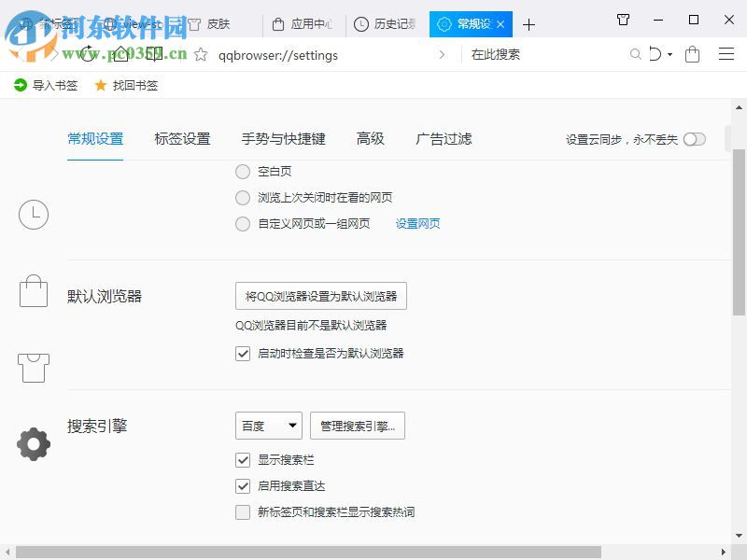Click the shirt icon in the settings sidebar
Image resolution: width=747 pixels, height=560 pixels.
coord(34,367)
